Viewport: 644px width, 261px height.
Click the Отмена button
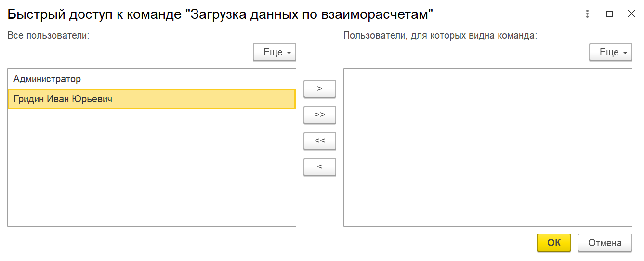tap(605, 243)
